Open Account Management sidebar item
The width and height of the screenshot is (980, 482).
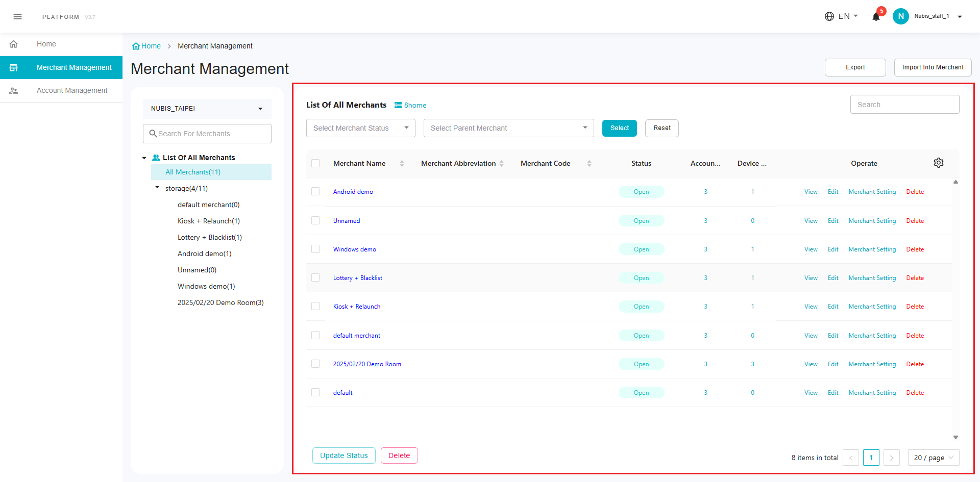coord(61,91)
